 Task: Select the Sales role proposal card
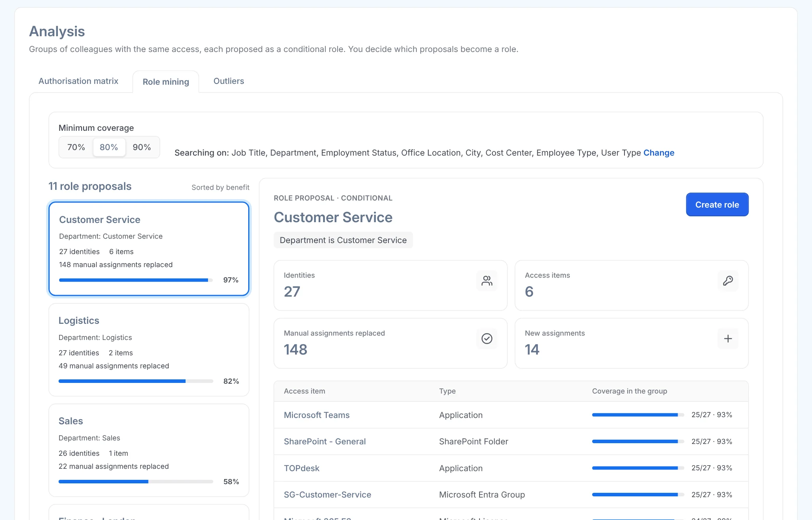pyautogui.click(x=149, y=450)
